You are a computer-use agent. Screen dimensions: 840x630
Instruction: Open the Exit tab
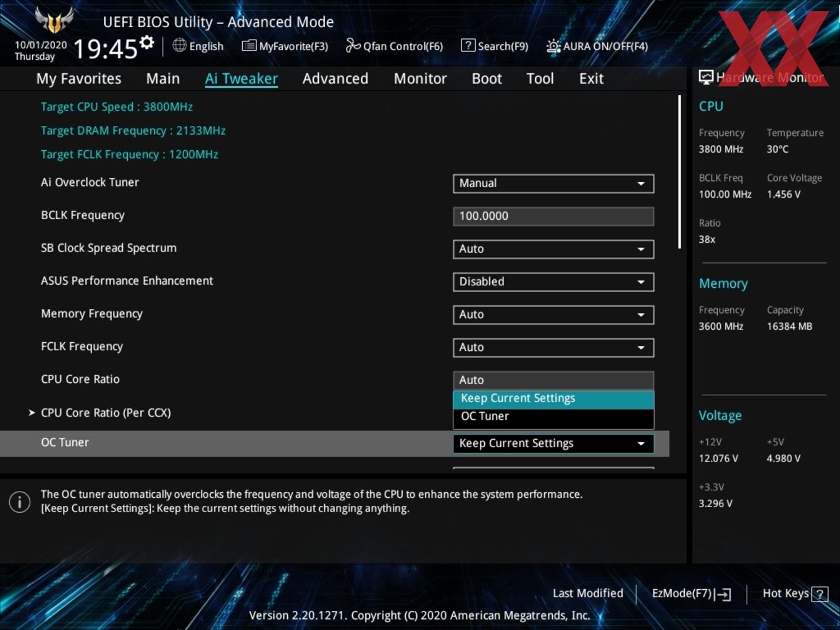591,79
